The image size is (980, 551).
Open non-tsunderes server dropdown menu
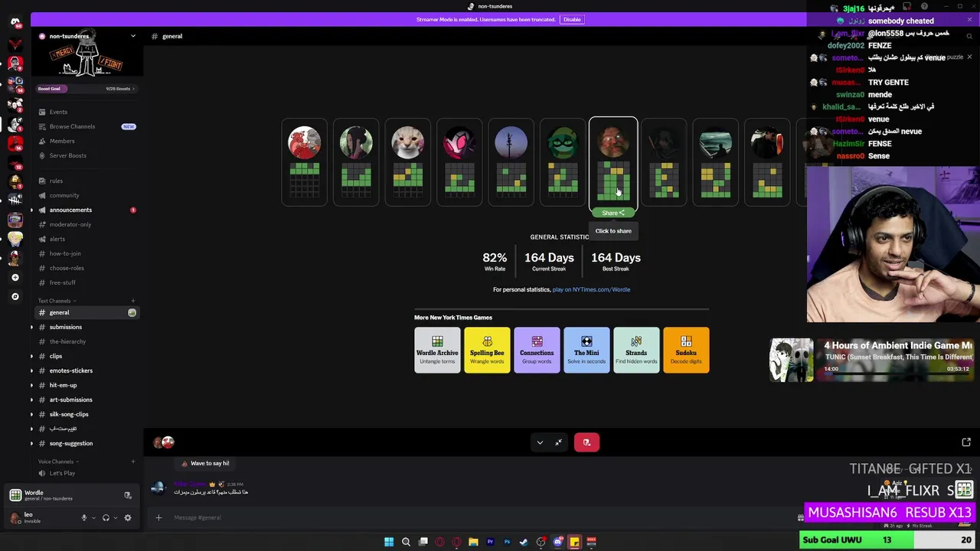tap(132, 36)
